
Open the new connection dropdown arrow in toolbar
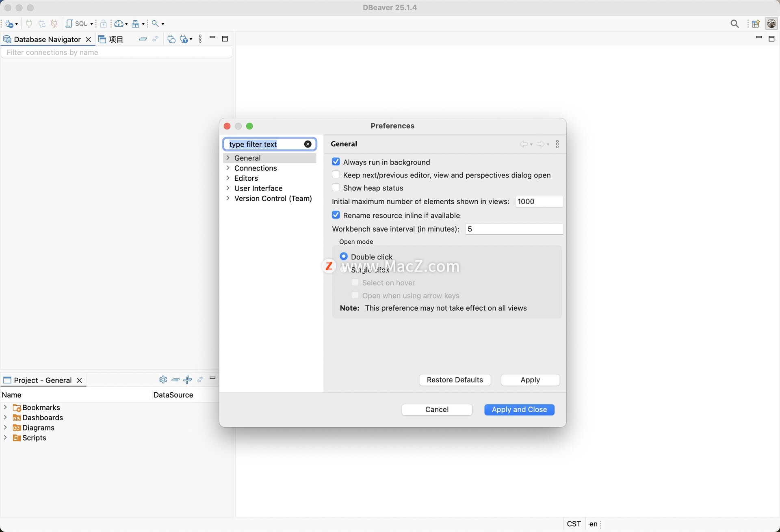[17, 24]
